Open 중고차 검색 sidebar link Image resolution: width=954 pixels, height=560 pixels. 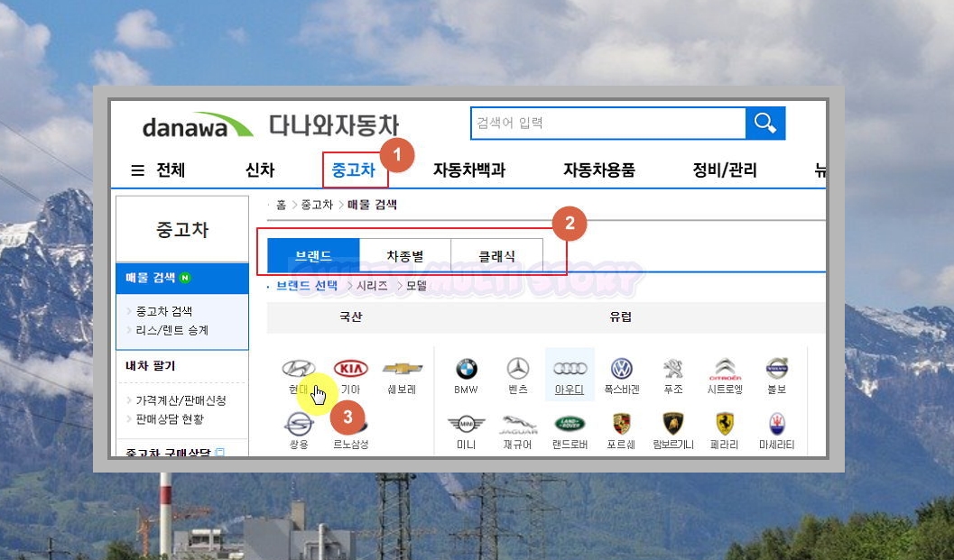[164, 311]
